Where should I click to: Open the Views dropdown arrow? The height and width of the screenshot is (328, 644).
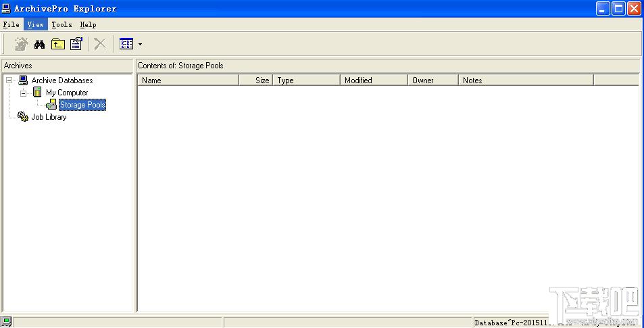pos(140,45)
